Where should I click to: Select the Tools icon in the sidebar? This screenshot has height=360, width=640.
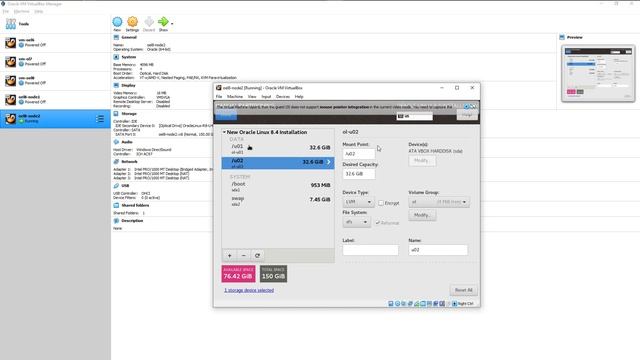11,24
